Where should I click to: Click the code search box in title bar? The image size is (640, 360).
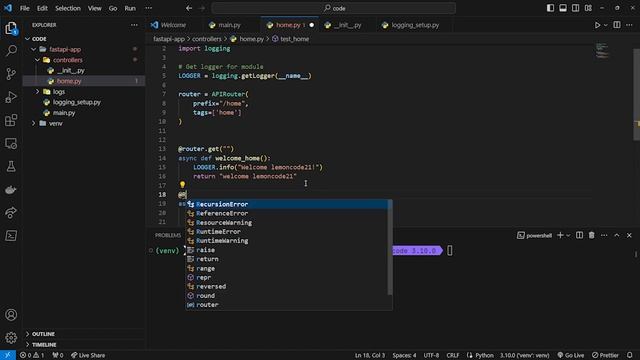click(x=333, y=8)
